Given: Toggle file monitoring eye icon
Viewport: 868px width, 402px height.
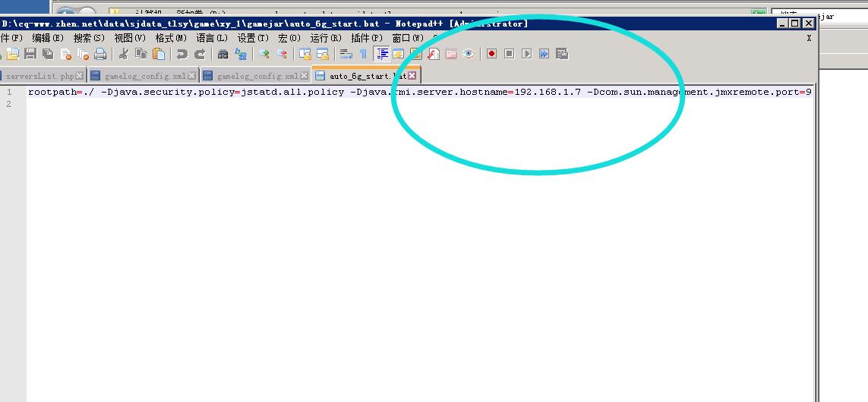Looking at the screenshot, I should 469,54.
